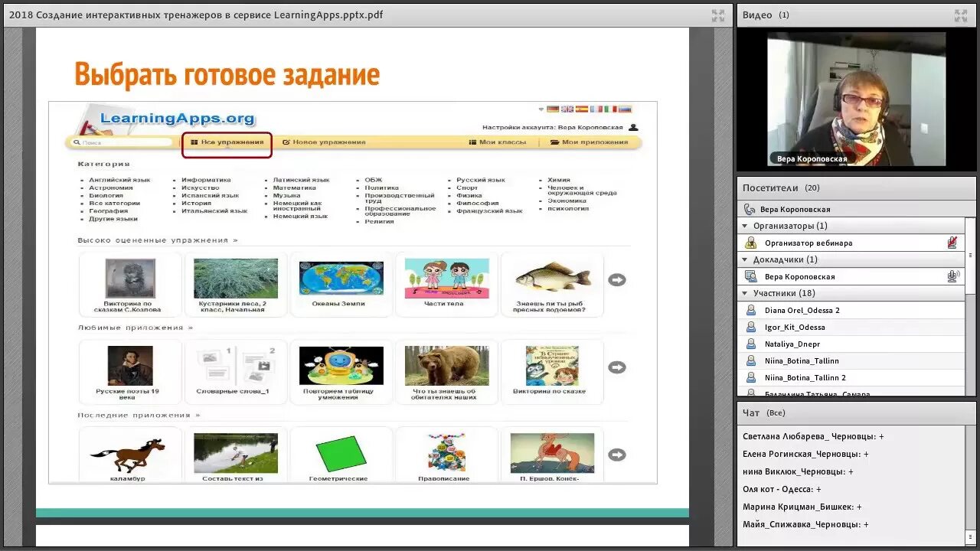The image size is (980, 551).
Task: Click the microphone icon beside Вера Короповская
Action: pyautogui.click(x=952, y=276)
